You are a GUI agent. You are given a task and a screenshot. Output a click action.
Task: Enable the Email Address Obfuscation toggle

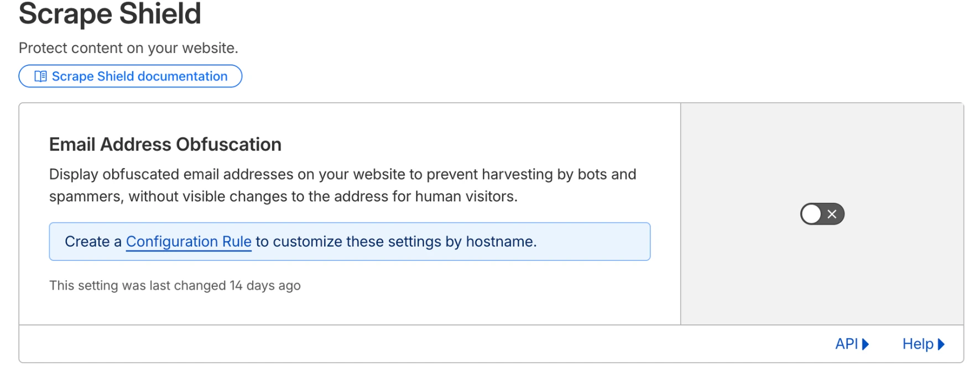pyautogui.click(x=822, y=214)
